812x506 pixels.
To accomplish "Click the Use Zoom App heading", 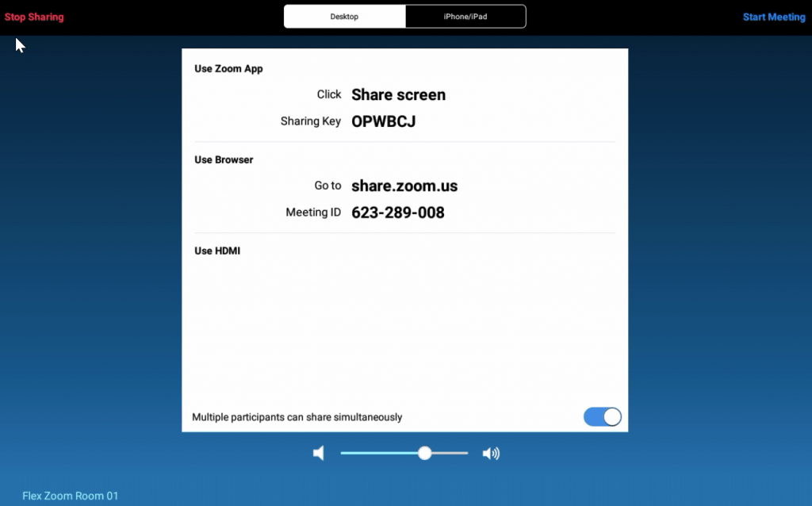I will [x=228, y=69].
